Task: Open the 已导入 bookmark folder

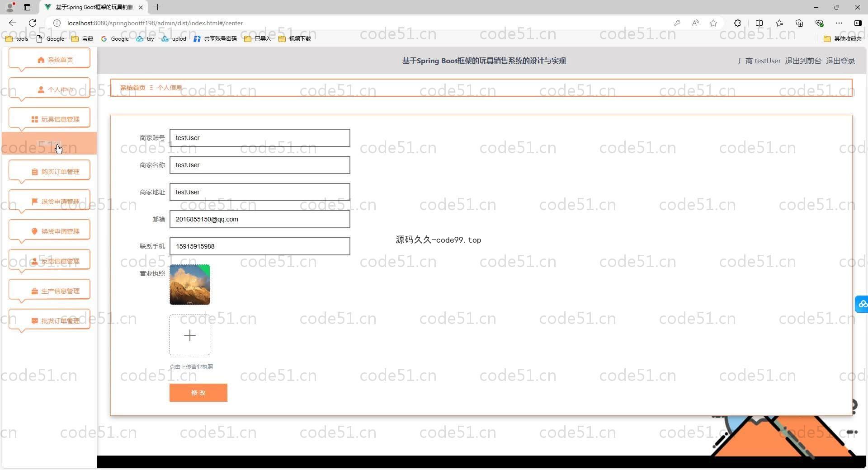Action: (x=258, y=39)
